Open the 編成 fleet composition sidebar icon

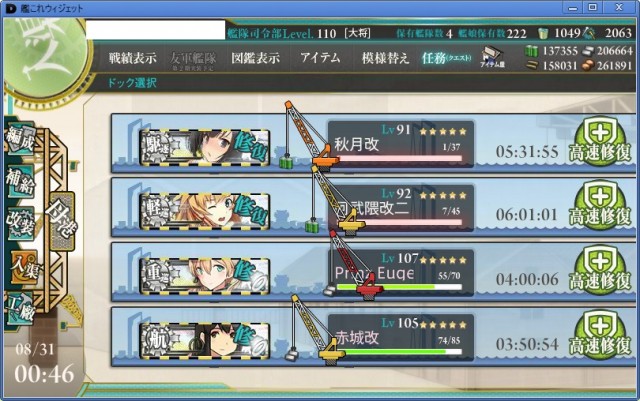point(20,140)
